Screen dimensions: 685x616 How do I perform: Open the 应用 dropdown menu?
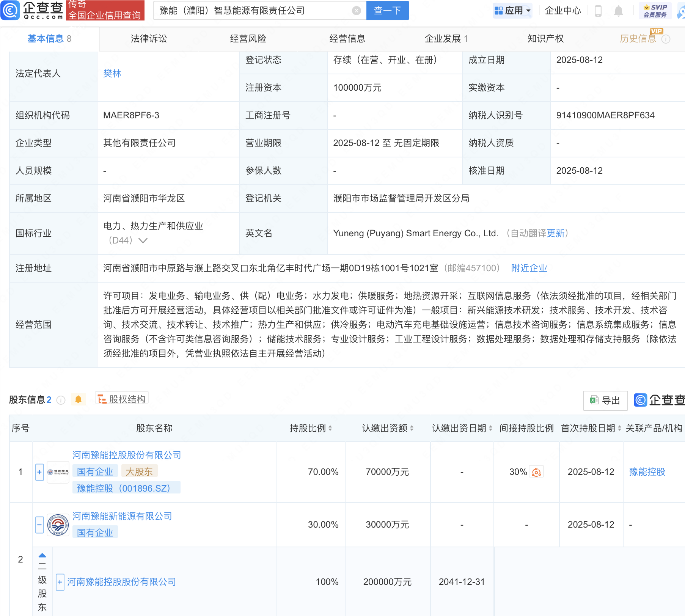pos(513,11)
